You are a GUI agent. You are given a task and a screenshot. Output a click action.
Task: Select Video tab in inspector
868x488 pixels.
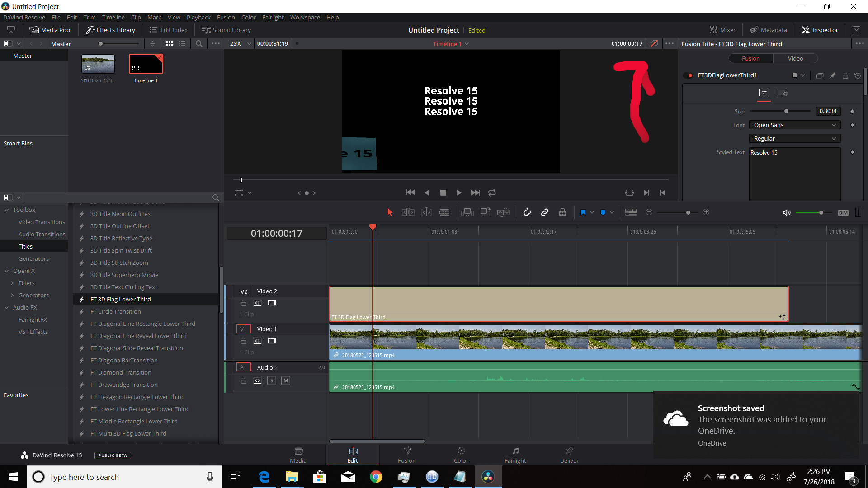(795, 59)
